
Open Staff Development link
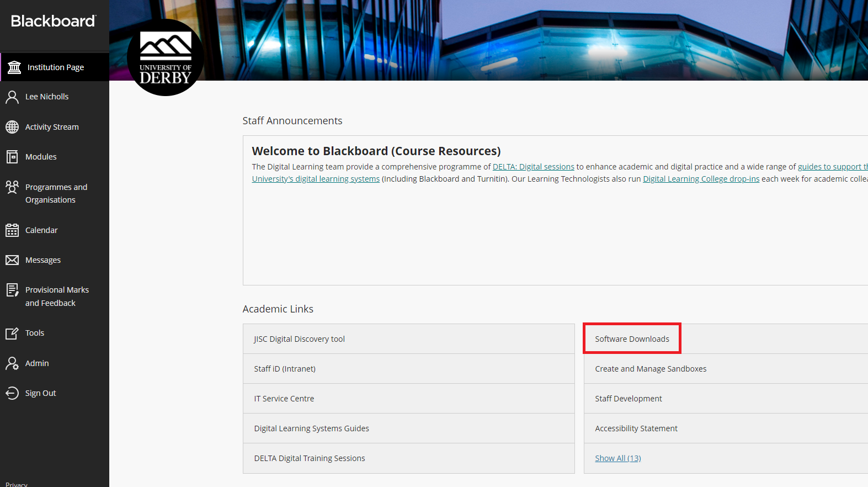(x=629, y=399)
